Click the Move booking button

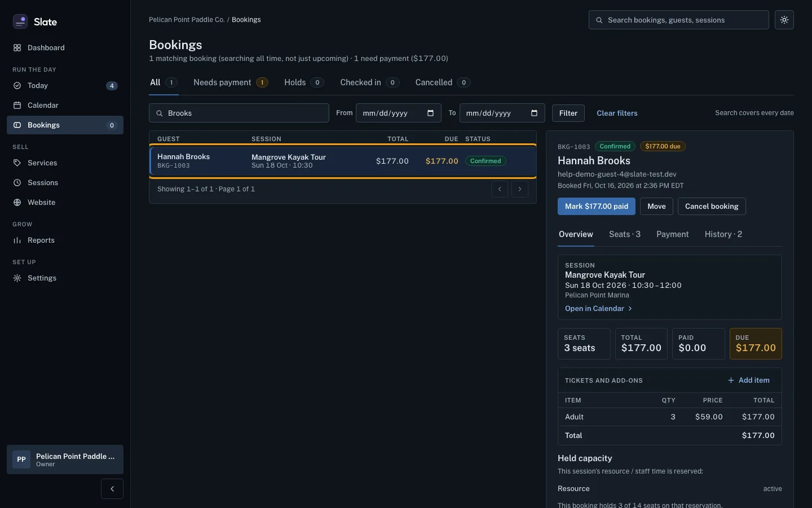[x=656, y=207]
